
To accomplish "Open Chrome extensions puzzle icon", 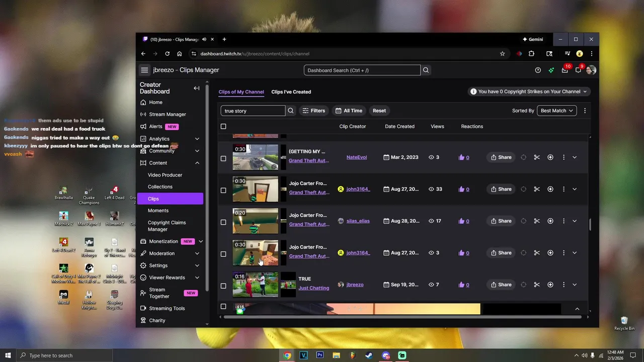I will pyautogui.click(x=532, y=54).
